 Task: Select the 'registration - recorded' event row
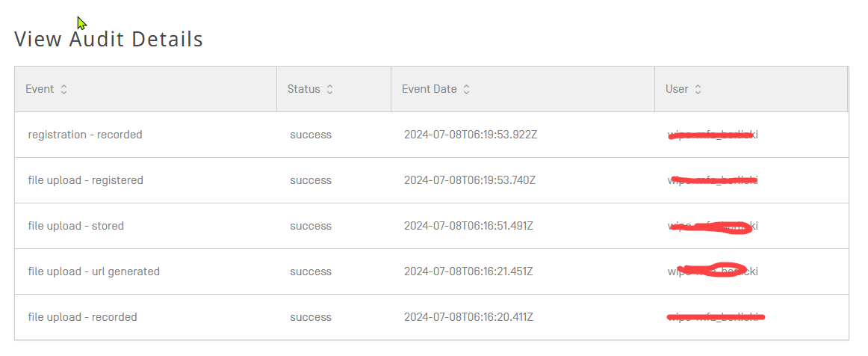pyautogui.click(x=85, y=135)
